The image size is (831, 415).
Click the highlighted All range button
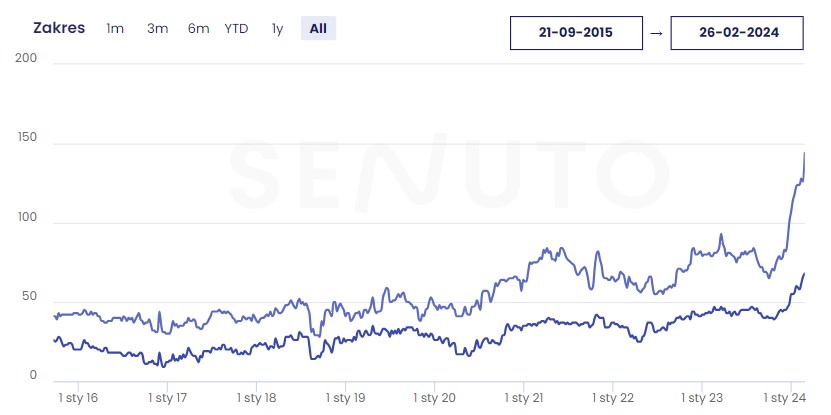click(x=318, y=28)
